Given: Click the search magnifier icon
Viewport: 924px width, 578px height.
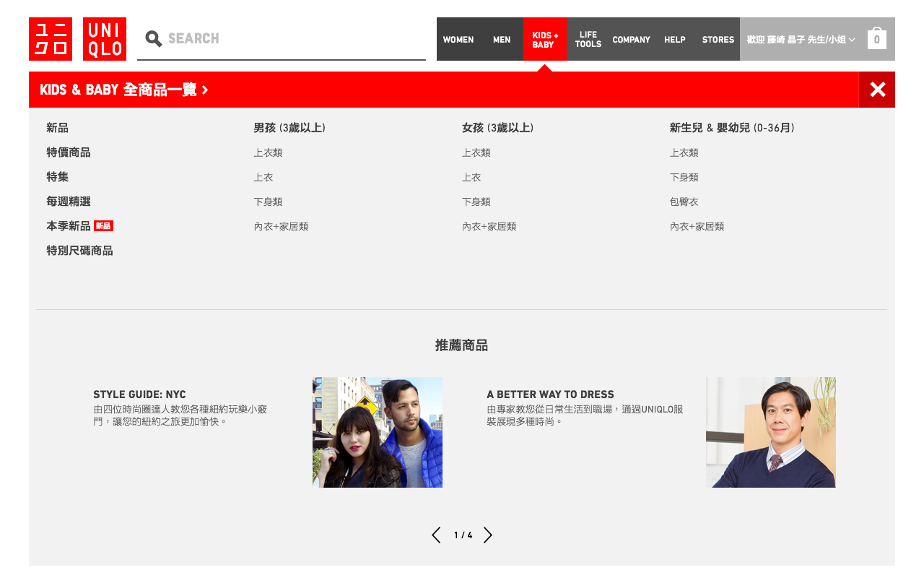Looking at the screenshot, I should [x=153, y=38].
